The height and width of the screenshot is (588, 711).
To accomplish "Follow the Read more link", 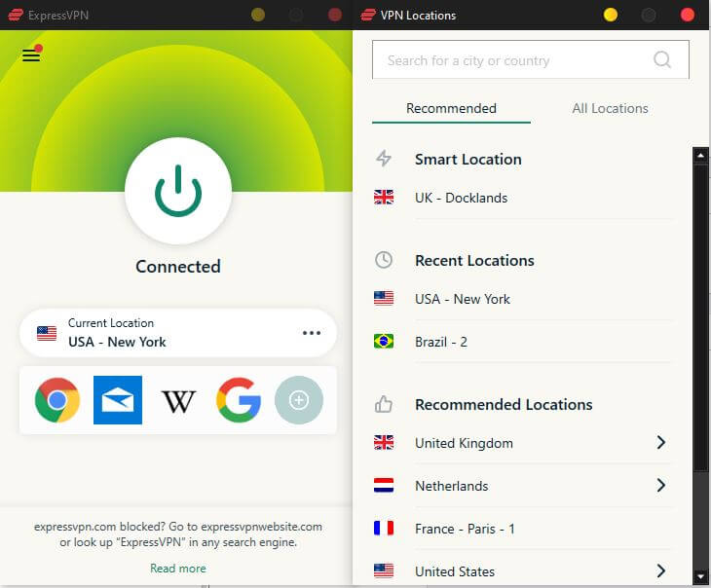I will [177, 569].
